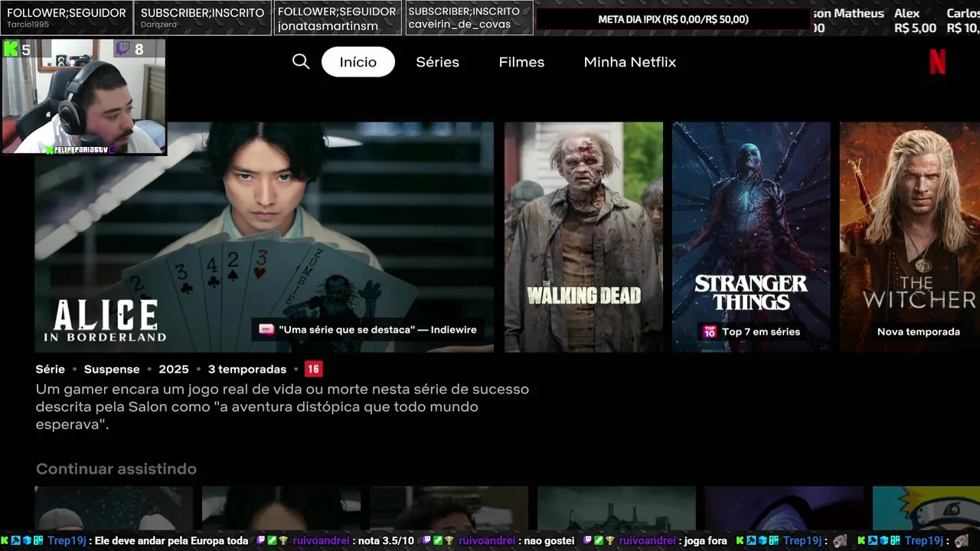Click the Top 7 em séries label
This screenshot has width=980, height=551.
[761, 331]
